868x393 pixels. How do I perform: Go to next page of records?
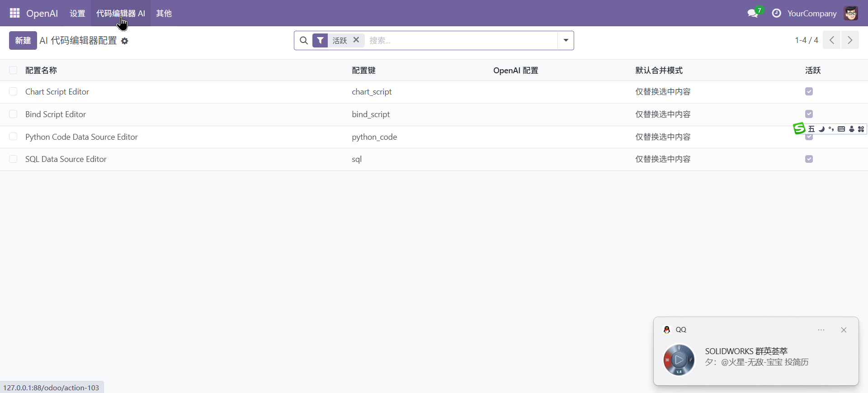click(850, 40)
